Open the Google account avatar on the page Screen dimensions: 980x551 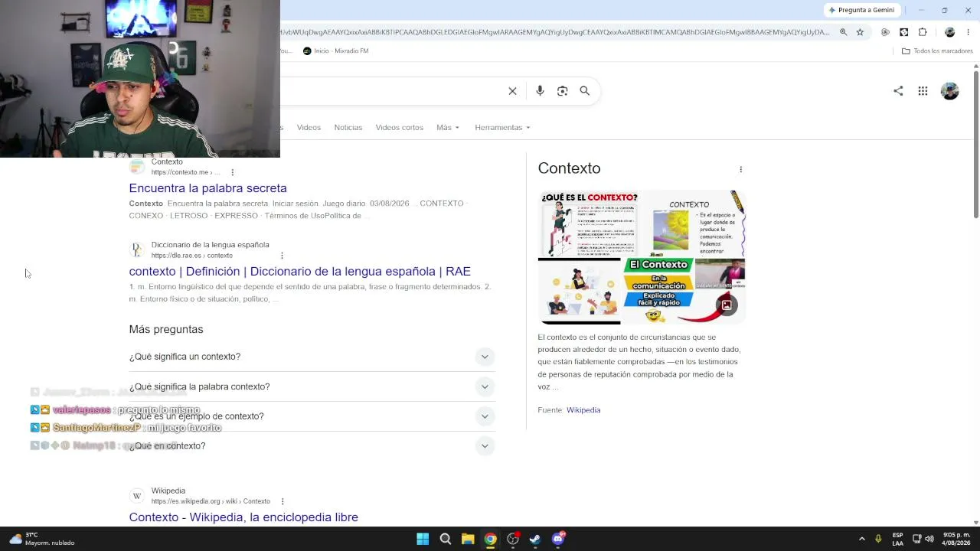pos(949,91)
